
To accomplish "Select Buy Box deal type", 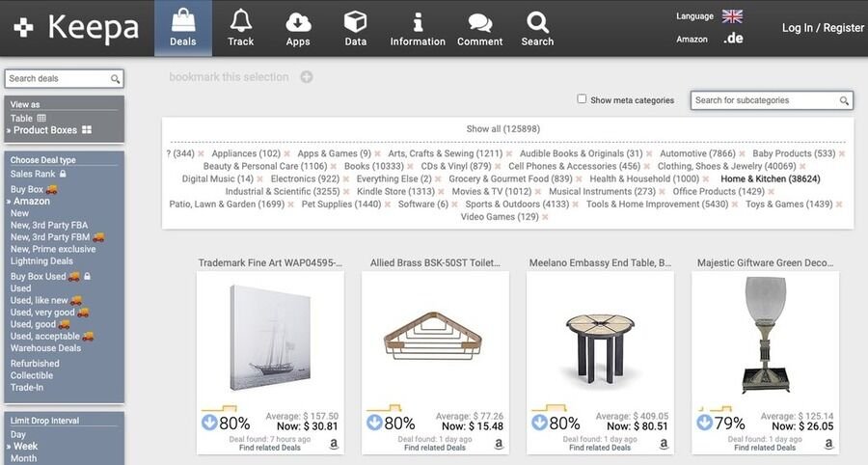I will 27,189.
